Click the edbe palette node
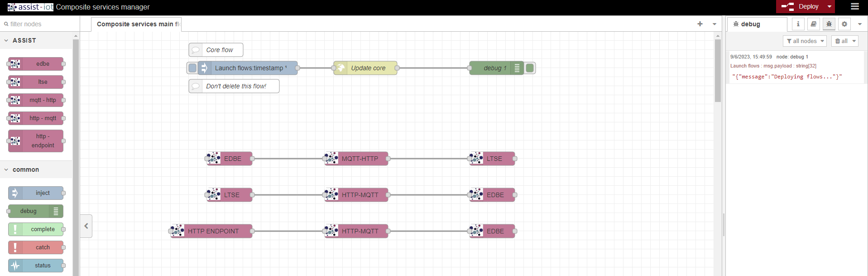868x276 pixels. [x=36, y=64]
